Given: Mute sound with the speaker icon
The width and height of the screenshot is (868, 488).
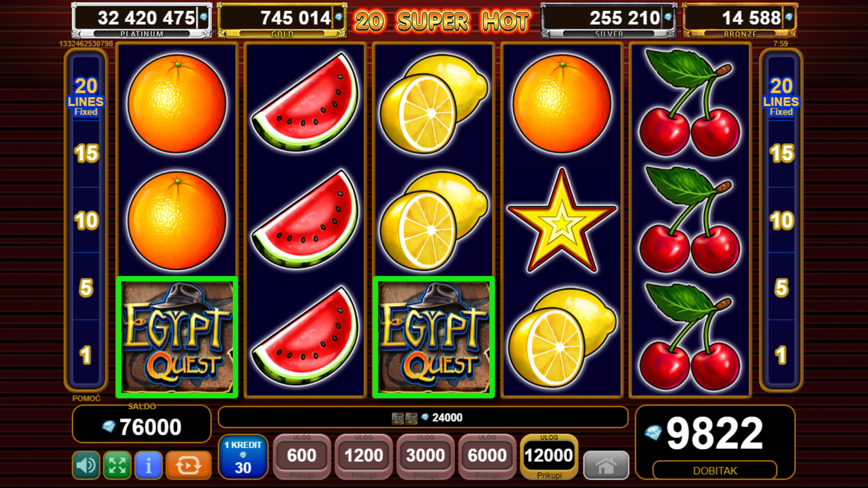Looking at the screenshot, I should pyautogui.click(x=86, y=465).
